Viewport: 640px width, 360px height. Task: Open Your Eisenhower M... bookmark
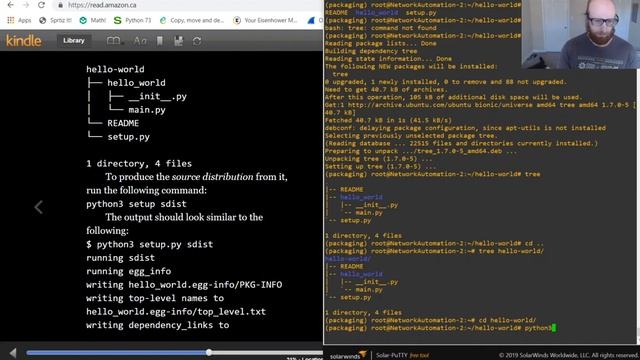pos(265,20)
